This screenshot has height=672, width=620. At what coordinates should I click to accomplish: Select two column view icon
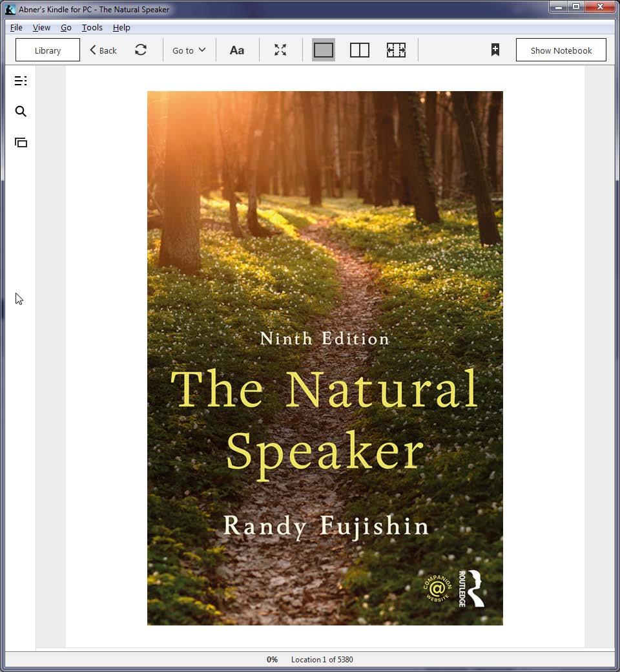[x=360, y=50]
